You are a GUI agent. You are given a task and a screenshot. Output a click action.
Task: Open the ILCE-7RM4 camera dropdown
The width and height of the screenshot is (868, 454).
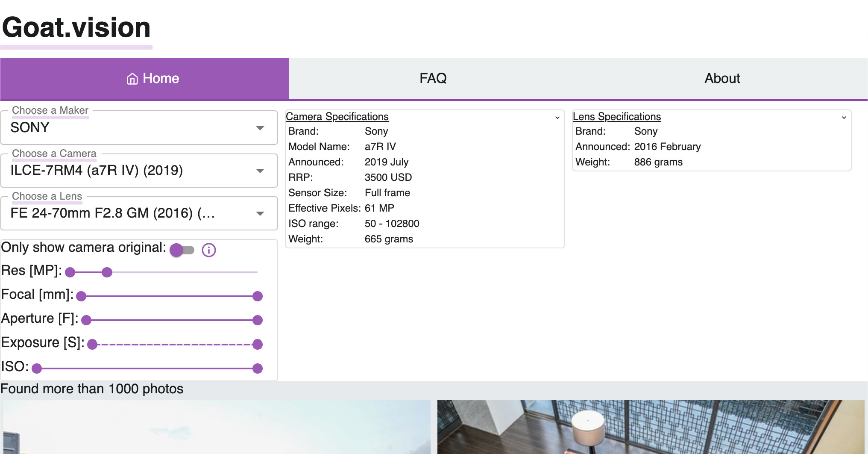click(139, 171)
